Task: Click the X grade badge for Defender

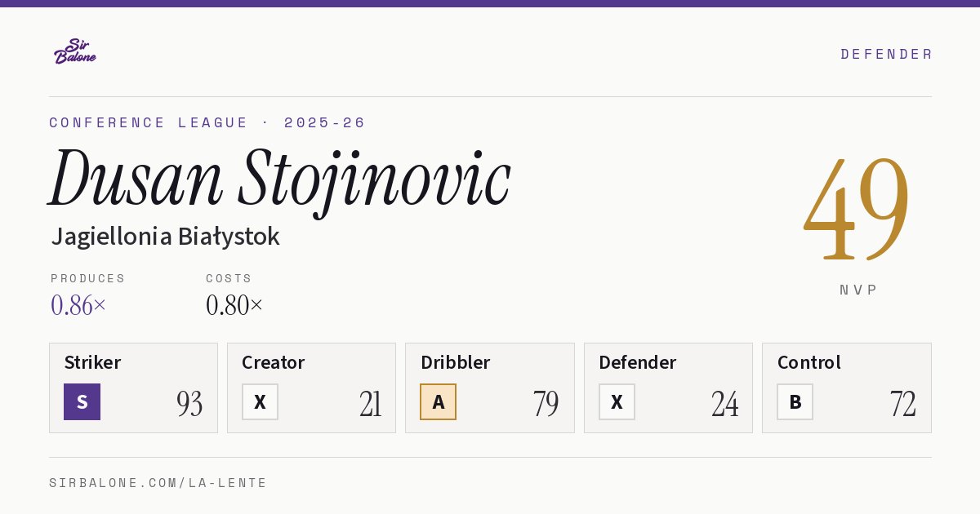Action: click(617, 401)
